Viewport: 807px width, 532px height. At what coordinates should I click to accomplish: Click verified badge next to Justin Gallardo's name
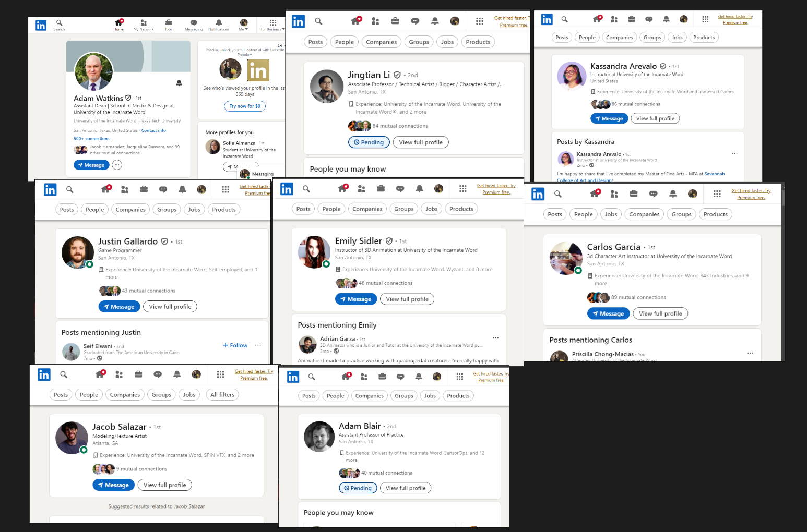click(x=164, y=241)
